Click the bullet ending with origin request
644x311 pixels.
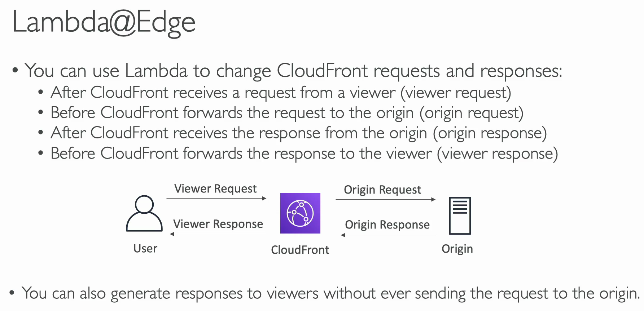(x=287, y=113)
